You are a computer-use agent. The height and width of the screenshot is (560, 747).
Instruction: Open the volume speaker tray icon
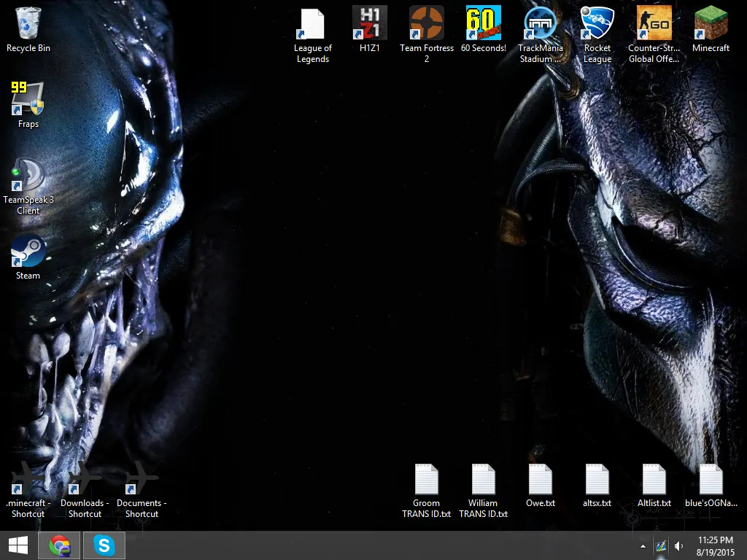(678, 546)
